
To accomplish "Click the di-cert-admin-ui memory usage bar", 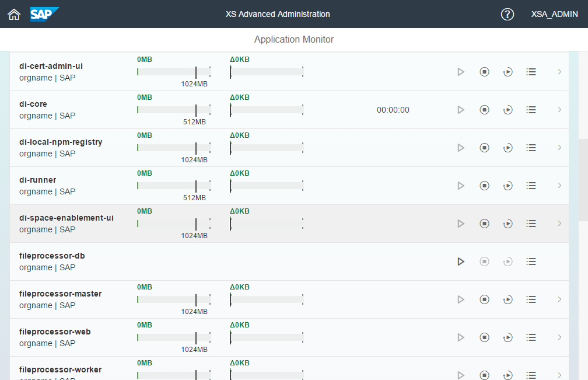I will tap(174, 72).
